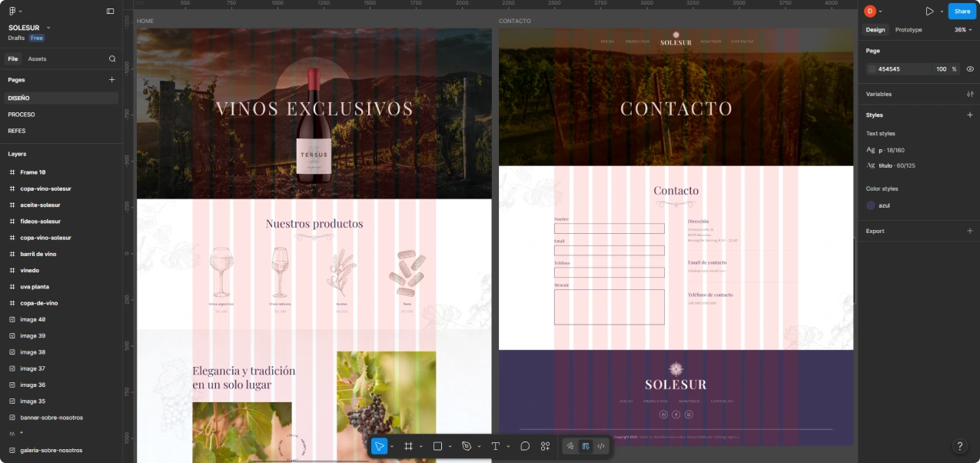The image size is (980, 463).
Task: Search layers with the magnifier icon
Action: [x=112, y=58]
